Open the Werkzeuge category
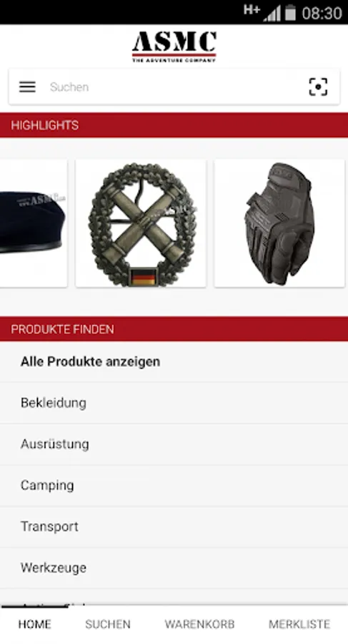The height and width of the screenshot is (644, 348). [174, 568]
